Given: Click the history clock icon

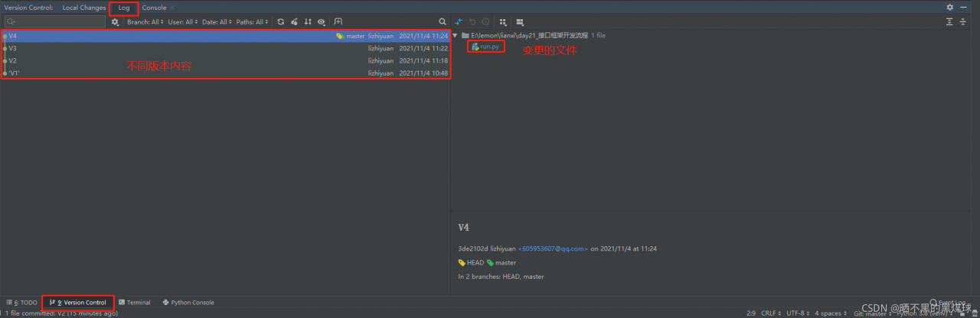Looking at the screenshot, I should tap(485, 22).
